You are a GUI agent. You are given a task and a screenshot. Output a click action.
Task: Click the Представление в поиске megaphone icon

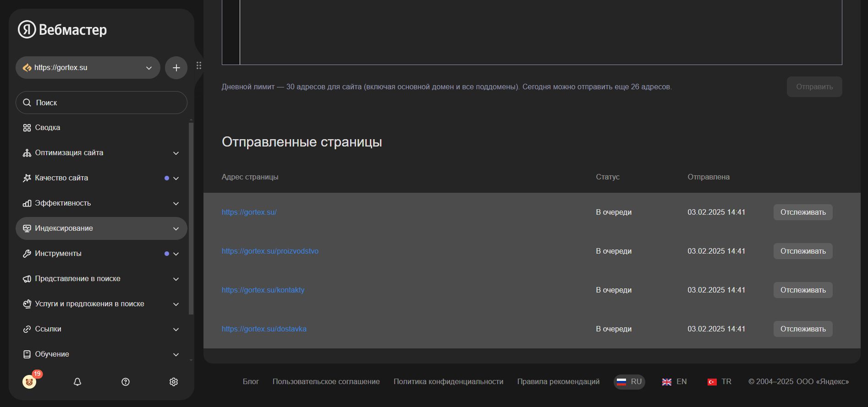click(27, 279)
